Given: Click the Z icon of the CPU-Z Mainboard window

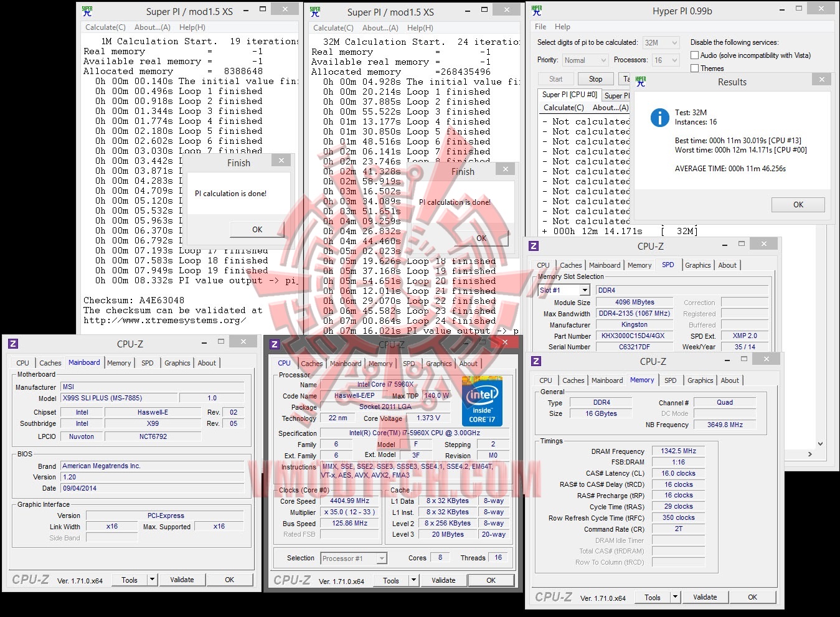Looking at the screenshot, I should pyautogui.click(x=13, y=344).
